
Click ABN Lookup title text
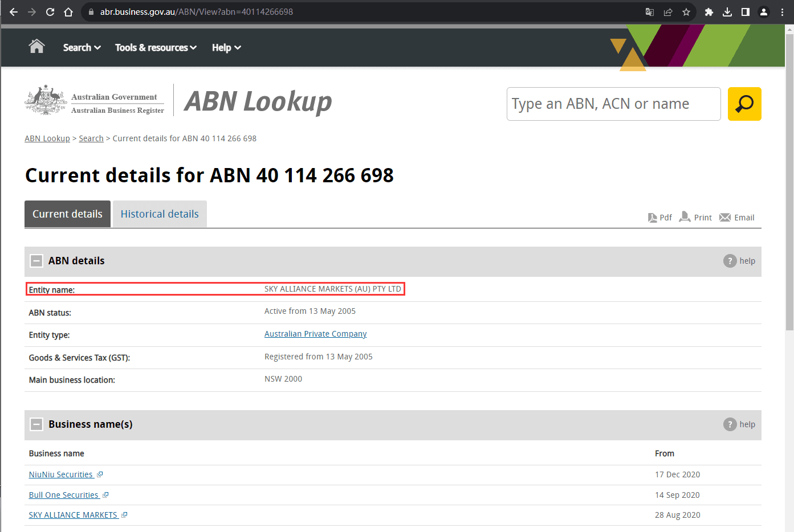[258, 101]
